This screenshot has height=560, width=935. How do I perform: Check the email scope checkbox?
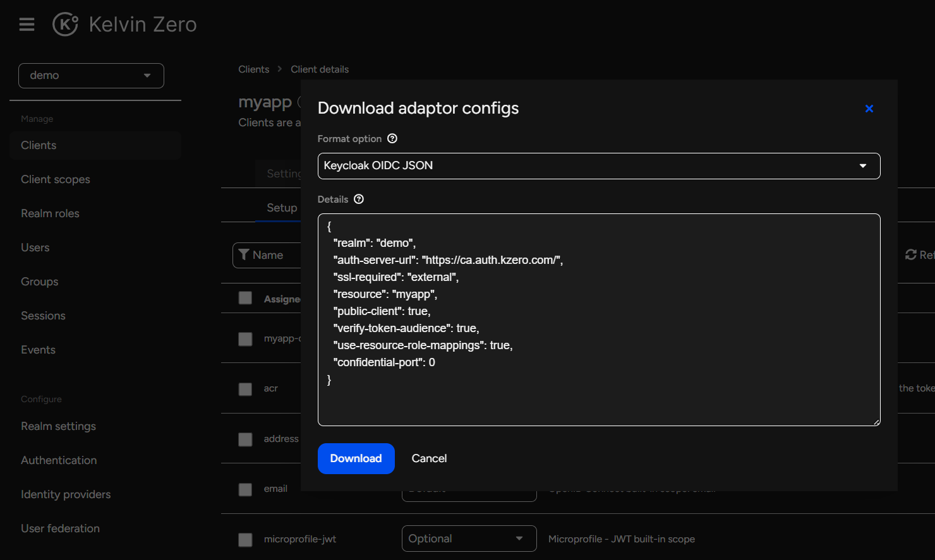pos(245,489)
